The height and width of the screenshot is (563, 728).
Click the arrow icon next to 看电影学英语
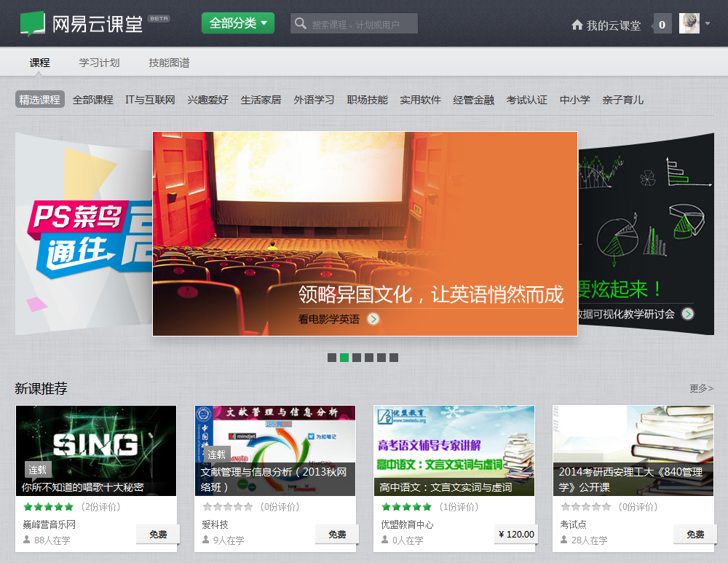373,319
